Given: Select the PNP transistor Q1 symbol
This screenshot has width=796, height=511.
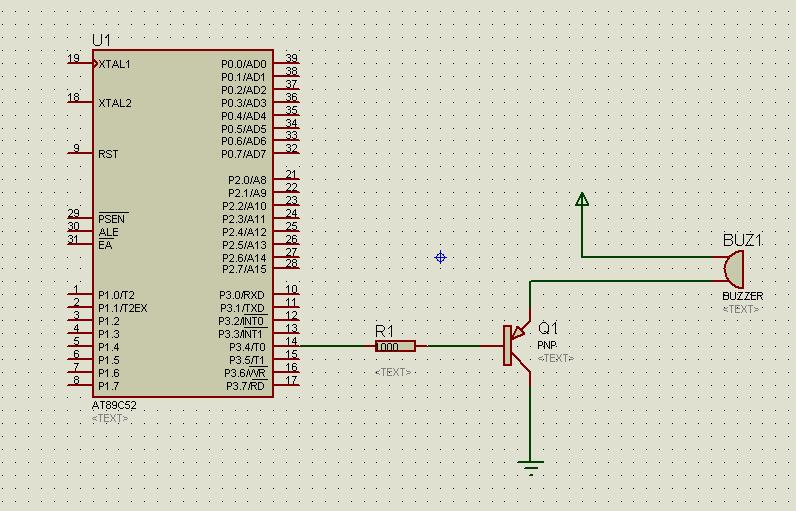Looking at the screenshot, I should pyautogui.click(x=514, y=346).
